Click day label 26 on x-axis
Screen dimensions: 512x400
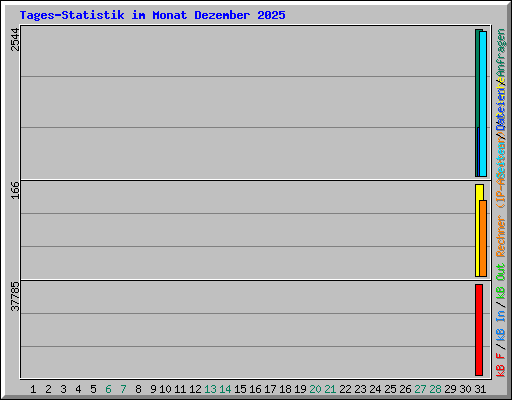pyautogui.click(x=405, y=389)
